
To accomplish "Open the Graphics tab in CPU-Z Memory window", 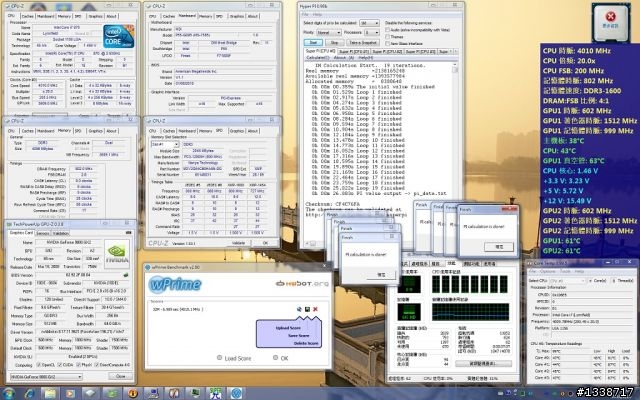I will tap(95, 131).
